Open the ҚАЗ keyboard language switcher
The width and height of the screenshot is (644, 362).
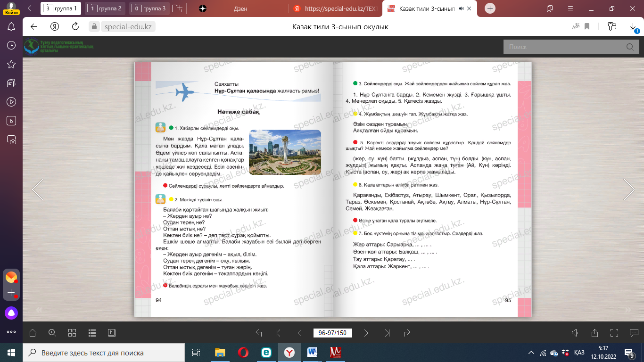(x=579, y=353)
